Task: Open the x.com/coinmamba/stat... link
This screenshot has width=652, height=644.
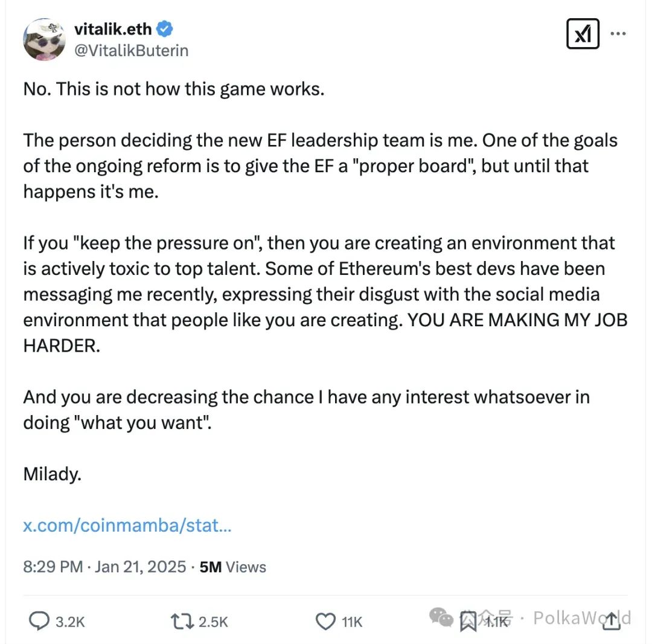Action: 127,525
